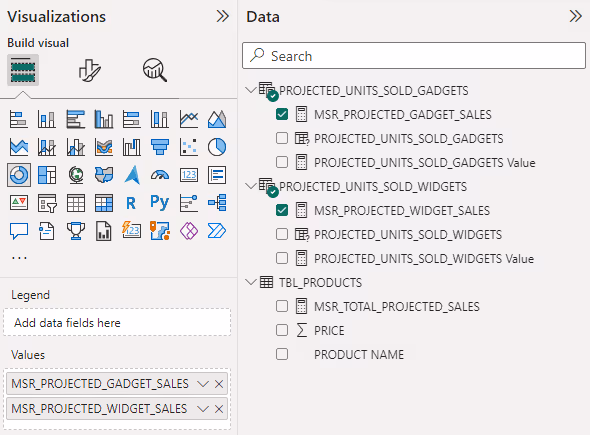The width and height of the screenshot is (590, 435).
Task: Open dropdown for MSR_PROJECTED_GADGET_SALES value
Action: pyautogui.click(x=203, y=384)
